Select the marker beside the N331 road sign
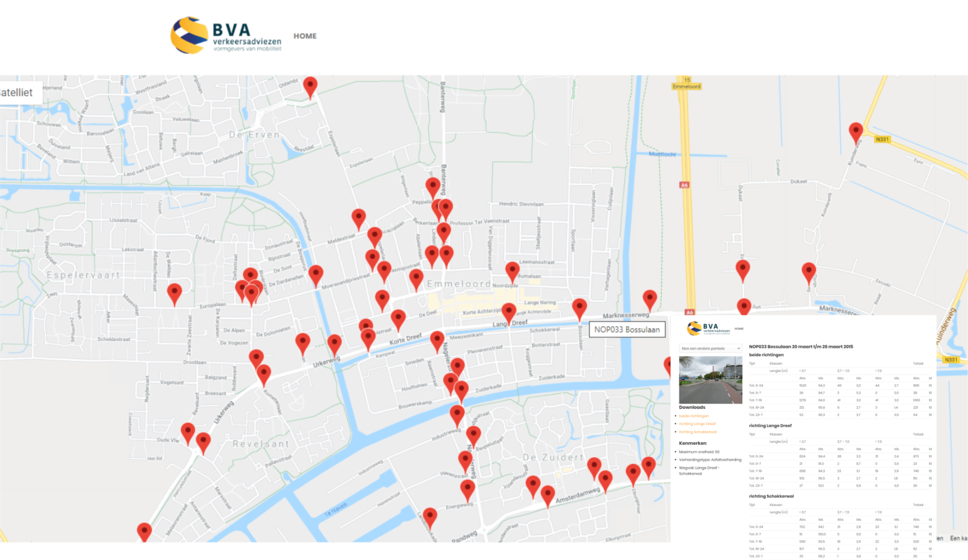 point(855,132)
